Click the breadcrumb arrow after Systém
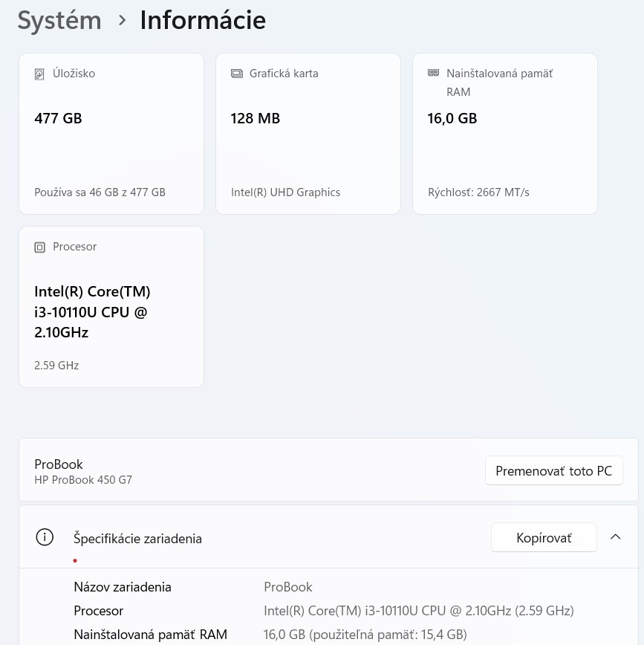The width and height of the screenshot is (644, 645). [x=123, y=21]
